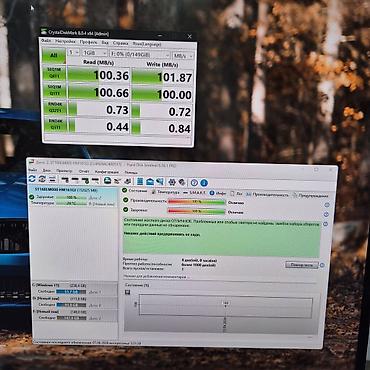
Task: Open the Файл menu in Hard Disk Sentinel
Action: pyautogui.click(x=33, y=170)
